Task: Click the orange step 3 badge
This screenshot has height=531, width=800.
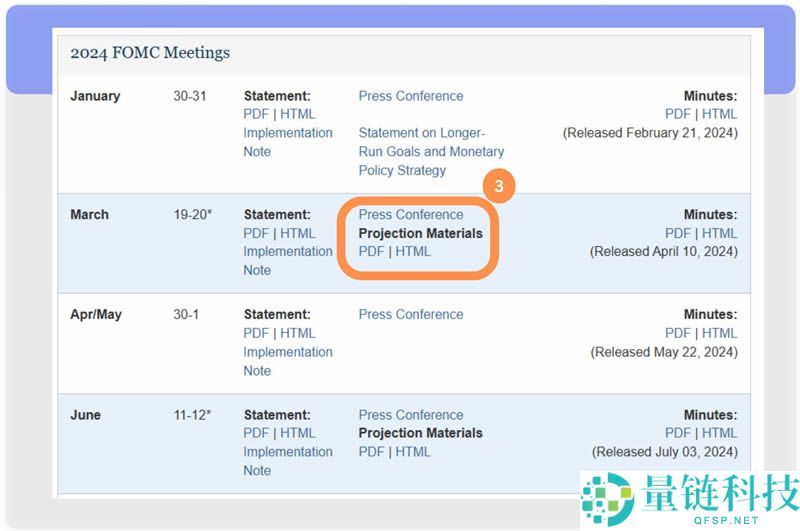Action: point(498,186)
